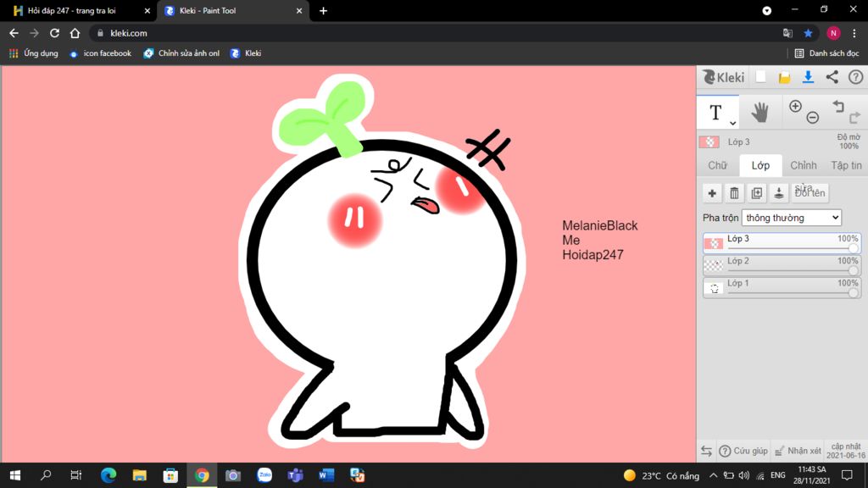The image size is (868, 488).
Task: Switch to the Chữ tab
Action: click(x=717, y=165)
